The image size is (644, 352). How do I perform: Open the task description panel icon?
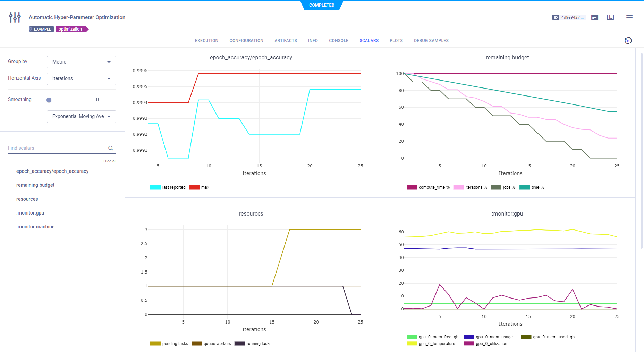595,17
